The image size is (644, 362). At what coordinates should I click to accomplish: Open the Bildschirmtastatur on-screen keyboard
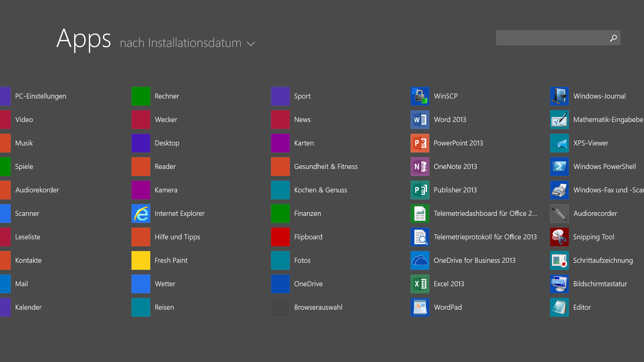[x=600, y=284]
